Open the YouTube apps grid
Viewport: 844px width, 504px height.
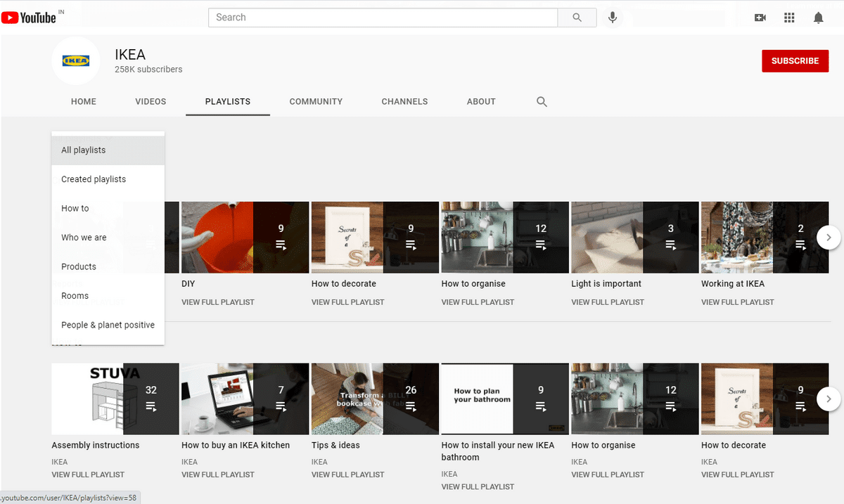tap(789, 18)
